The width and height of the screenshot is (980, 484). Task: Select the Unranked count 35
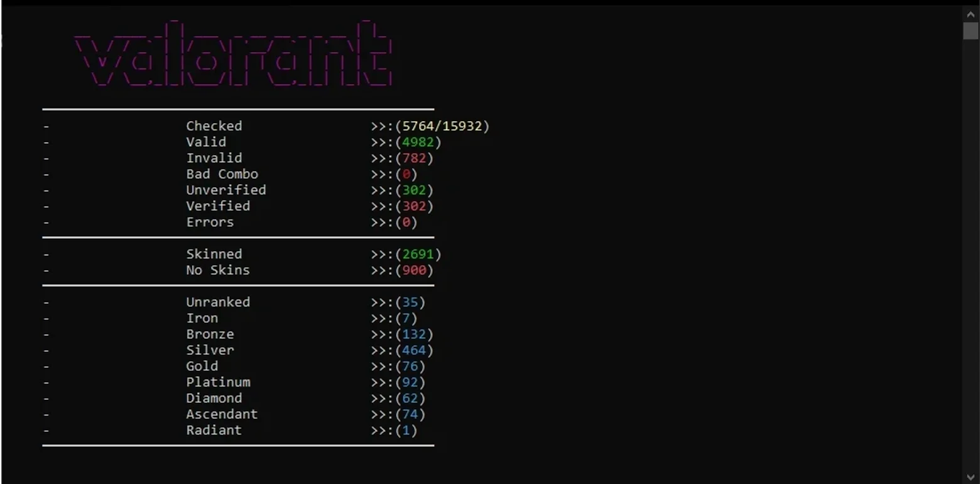tap(410, 302)
